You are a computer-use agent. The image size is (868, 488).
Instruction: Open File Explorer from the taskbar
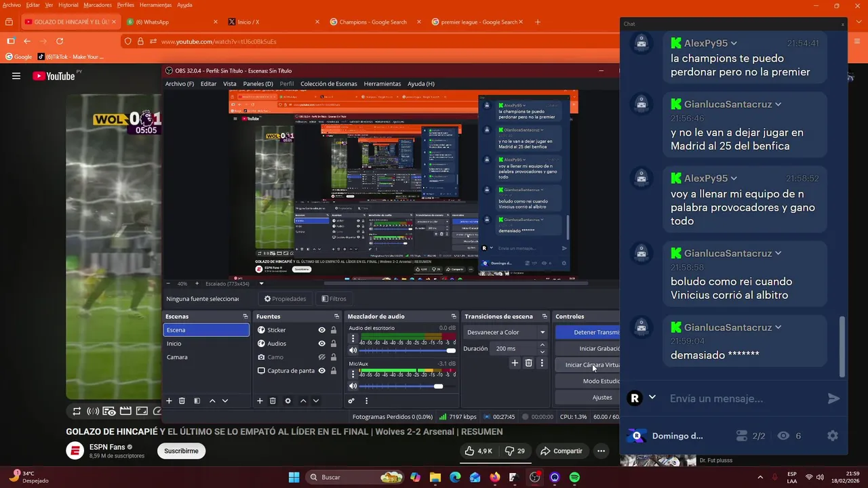[x=435, y=477]
